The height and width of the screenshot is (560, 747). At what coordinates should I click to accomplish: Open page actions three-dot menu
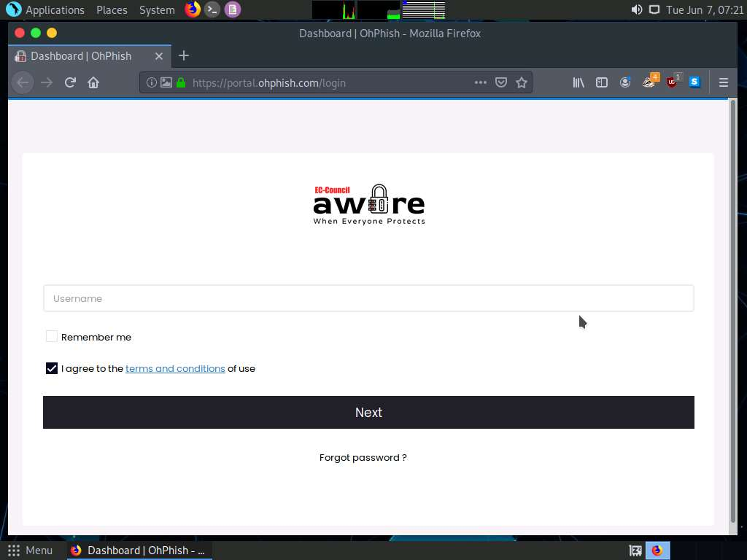(481, 83)
